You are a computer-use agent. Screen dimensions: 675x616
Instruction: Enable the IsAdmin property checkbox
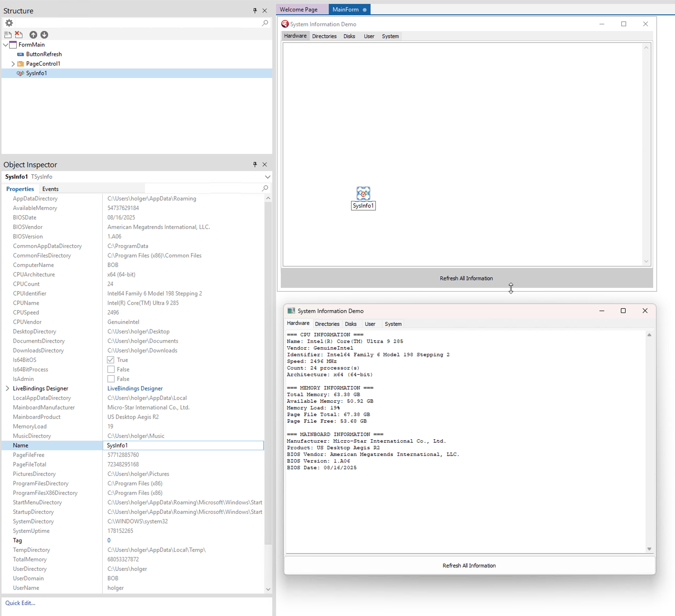(x=110, y=379)
